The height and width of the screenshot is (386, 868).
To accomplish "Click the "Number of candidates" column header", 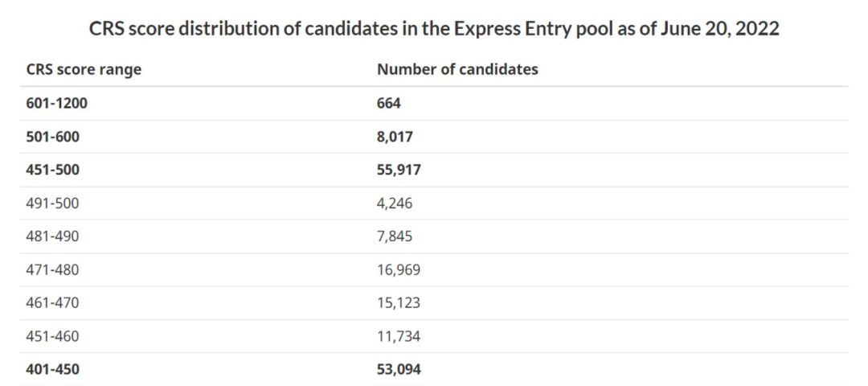I will 457,69.
